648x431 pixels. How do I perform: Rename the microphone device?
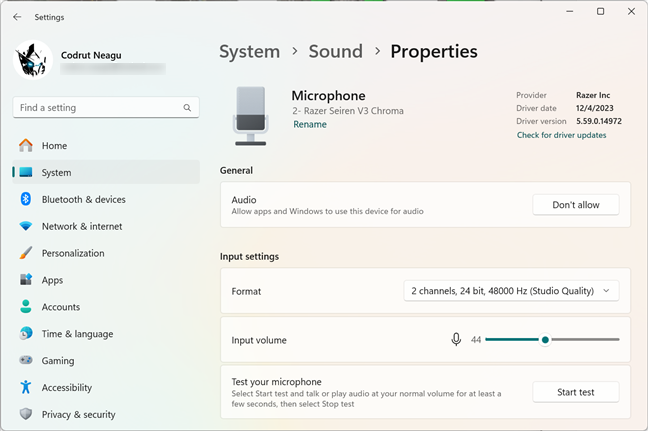click(x=310, y=124)
